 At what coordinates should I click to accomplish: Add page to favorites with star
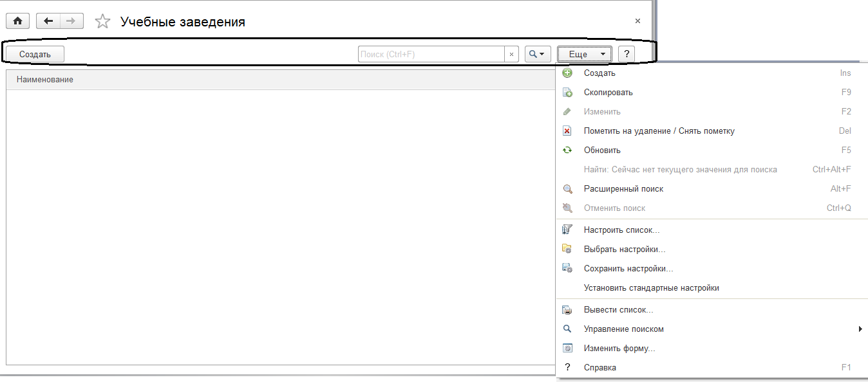click(102, 21)
